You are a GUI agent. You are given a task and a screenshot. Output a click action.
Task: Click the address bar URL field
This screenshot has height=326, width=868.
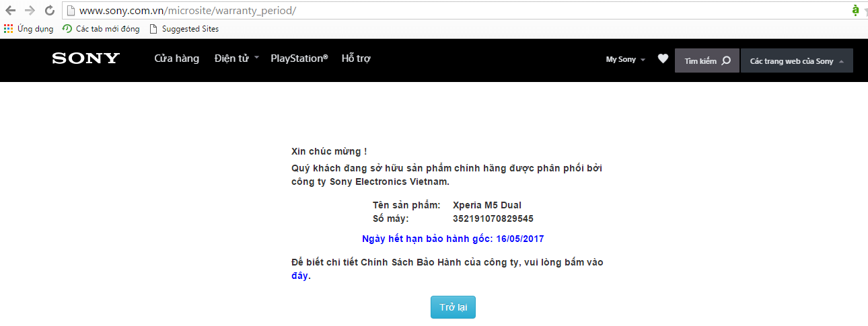458,11
